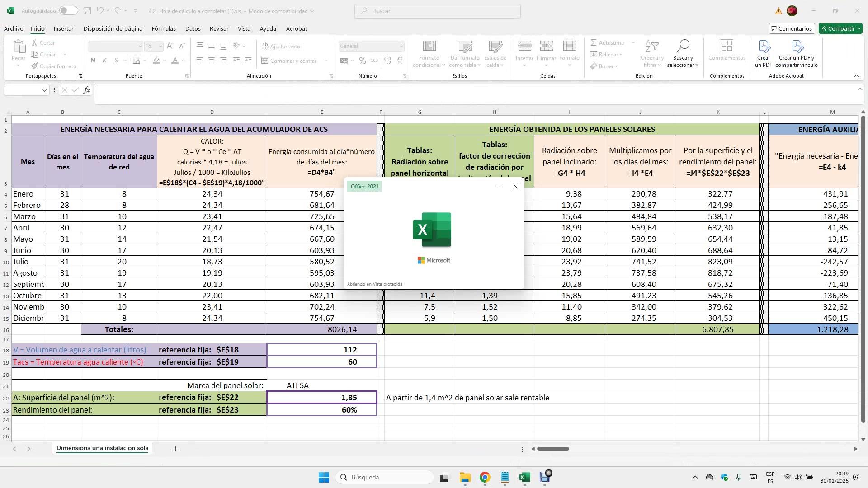Screen dimensions: 868x488
Task: Click Buscar y seleccionar magnifier icon
Action: 683,46
